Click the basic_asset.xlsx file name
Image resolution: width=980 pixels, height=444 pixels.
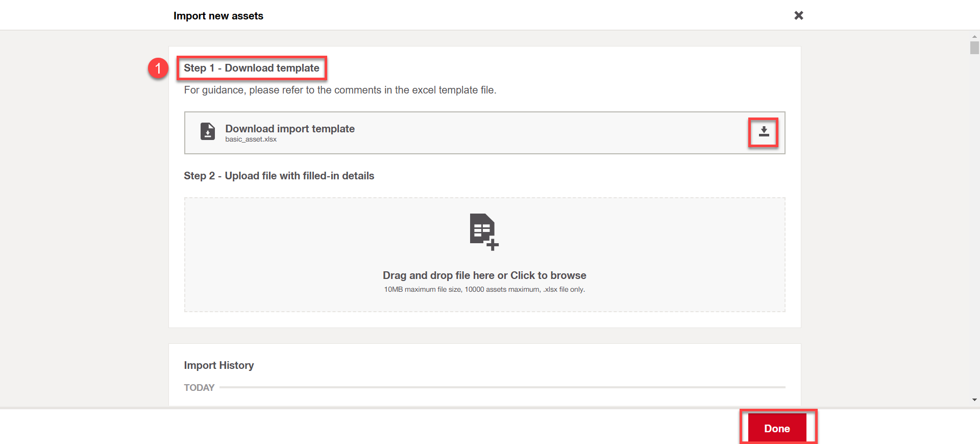[251, 139]
